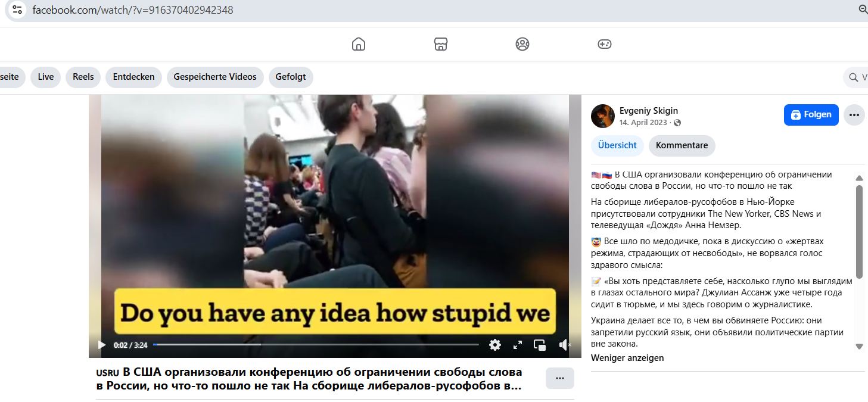Collapse description with Weniger anzeigen

(627, 358)
